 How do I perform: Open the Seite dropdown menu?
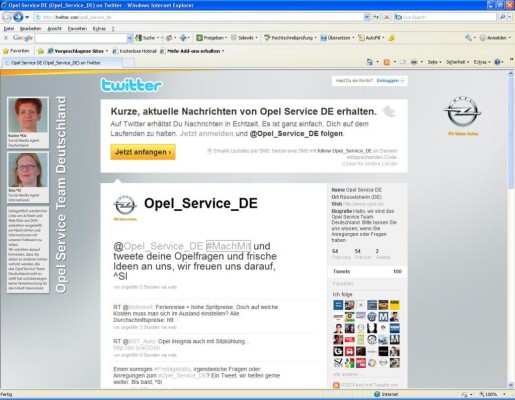434,62
